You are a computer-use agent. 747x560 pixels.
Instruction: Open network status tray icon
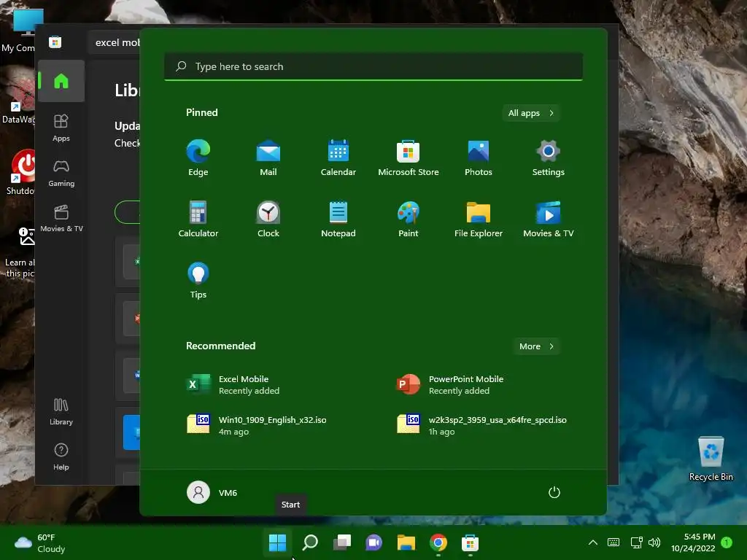point(636,542)
